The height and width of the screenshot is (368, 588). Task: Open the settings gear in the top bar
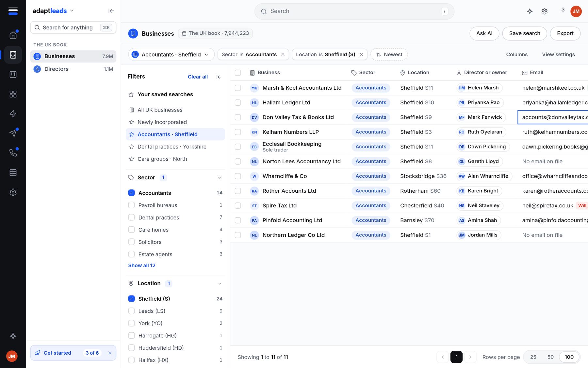(x=545, y=11)
